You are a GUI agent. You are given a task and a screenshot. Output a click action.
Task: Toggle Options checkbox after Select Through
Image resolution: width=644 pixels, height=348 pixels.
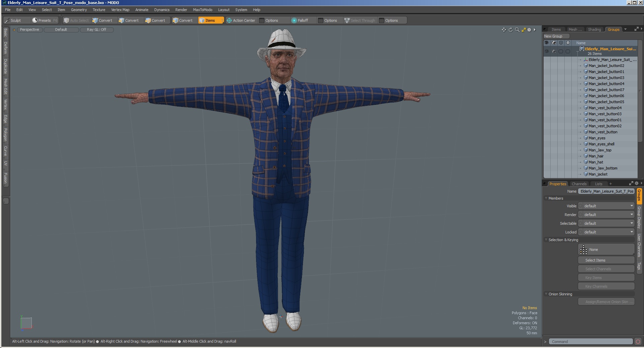point(382,20)
